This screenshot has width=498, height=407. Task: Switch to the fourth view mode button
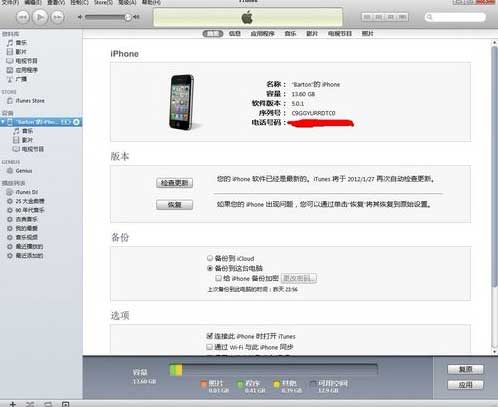(403, 17)
